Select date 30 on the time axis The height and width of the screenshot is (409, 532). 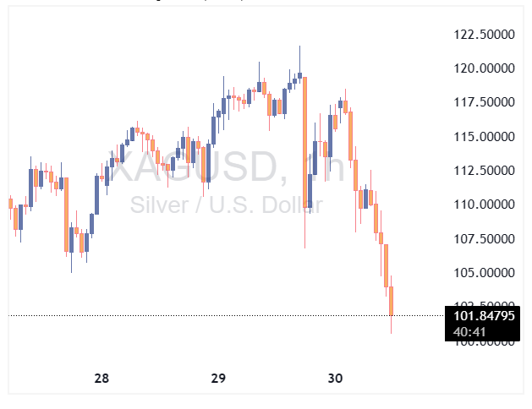[335, 379]
